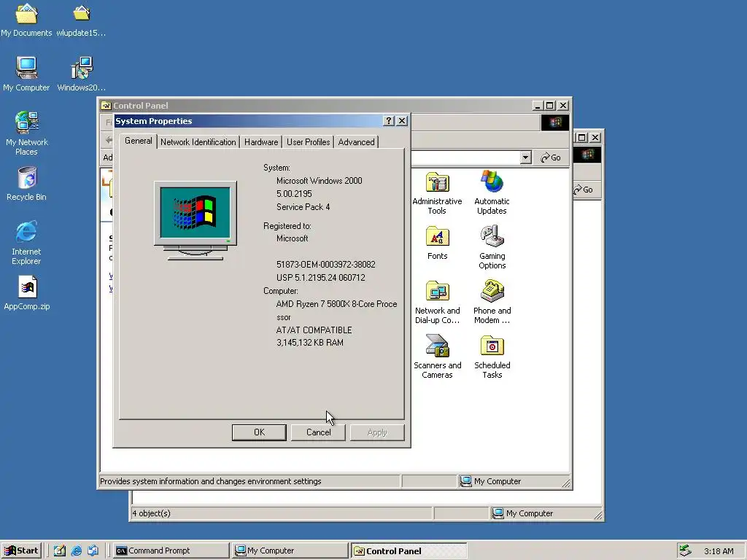Launch Internet Explorer from quick launch
This screenshot has height=560, width=747.
click(76, 551)
